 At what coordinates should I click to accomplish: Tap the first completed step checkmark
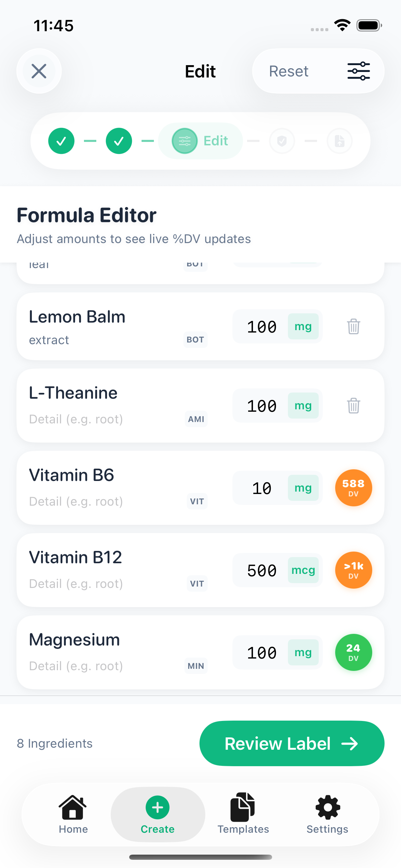pos(61,141)
